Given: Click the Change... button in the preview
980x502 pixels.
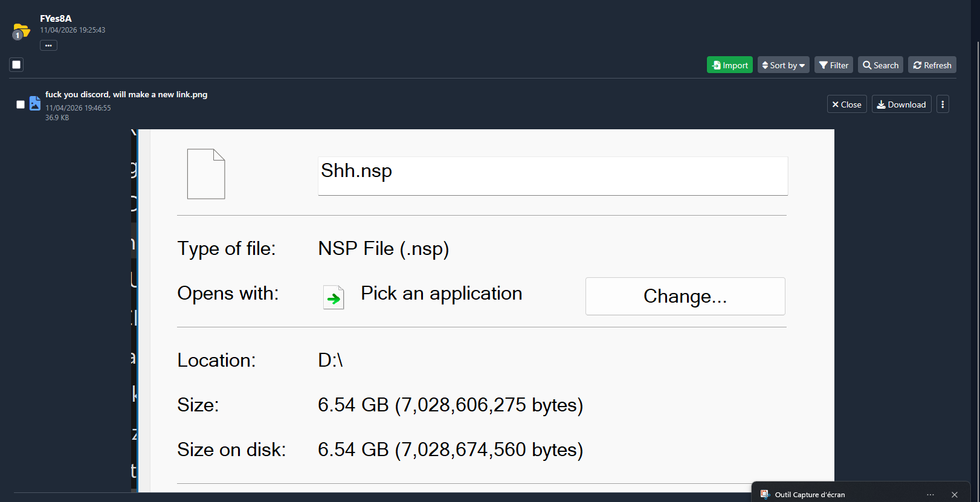Looking at the screenshot, I should [x=685, y=296].
